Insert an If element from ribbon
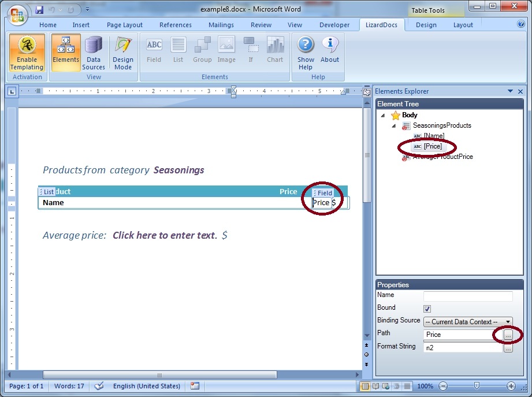 pos(251,50)
